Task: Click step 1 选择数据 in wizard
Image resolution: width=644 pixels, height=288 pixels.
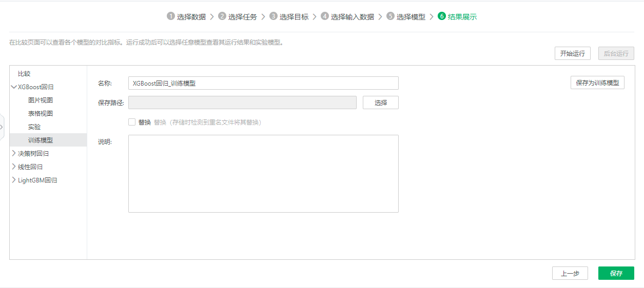Action: click(186, 16)
